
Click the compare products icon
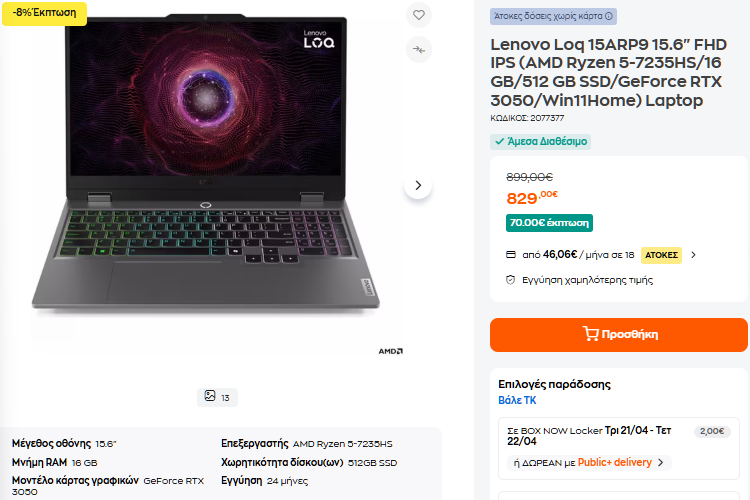419,49
